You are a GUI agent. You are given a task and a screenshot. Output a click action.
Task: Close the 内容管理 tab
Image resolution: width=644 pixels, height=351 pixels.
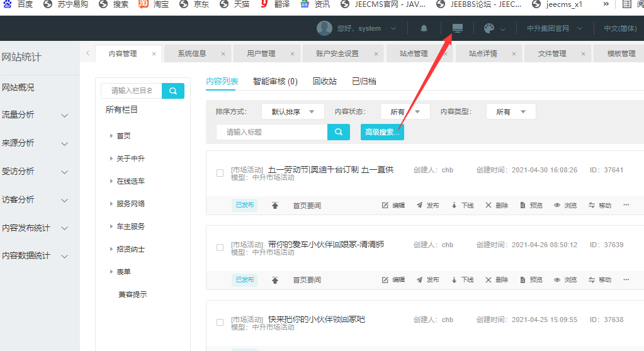pos(154,53)
